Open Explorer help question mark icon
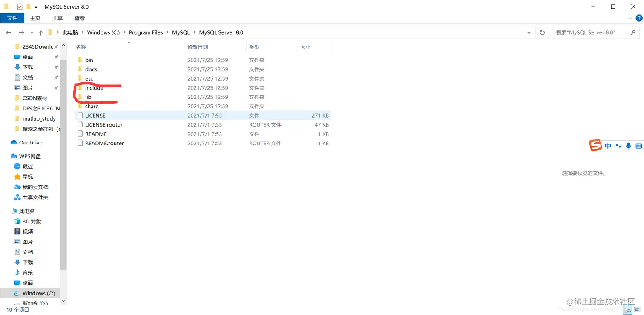Image resolution: width=644 pixels, height=315 pixels. 639,18
